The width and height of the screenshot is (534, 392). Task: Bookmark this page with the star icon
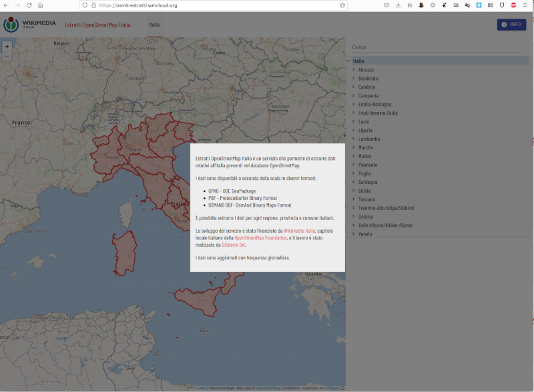tap(342, 5)
